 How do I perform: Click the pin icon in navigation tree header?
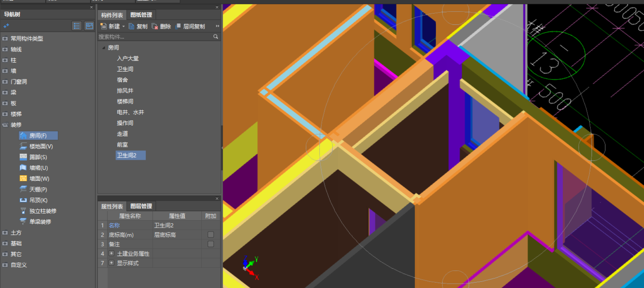pos(6,26)
